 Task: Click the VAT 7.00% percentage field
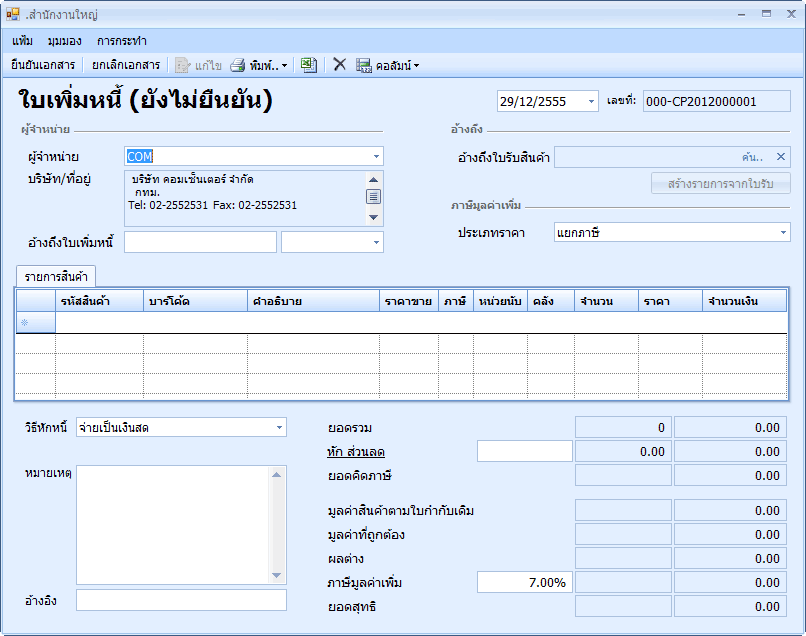(524, 582)
